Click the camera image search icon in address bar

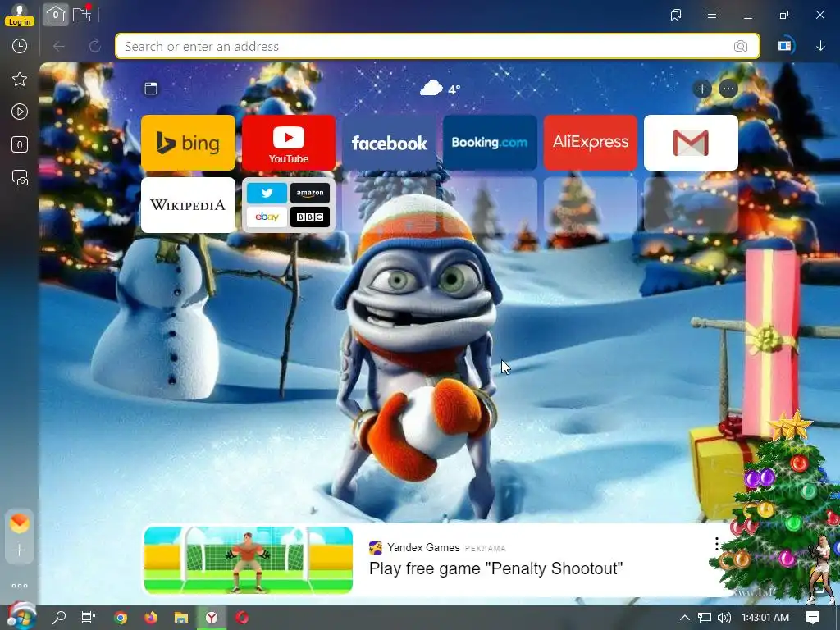(741, 47)
